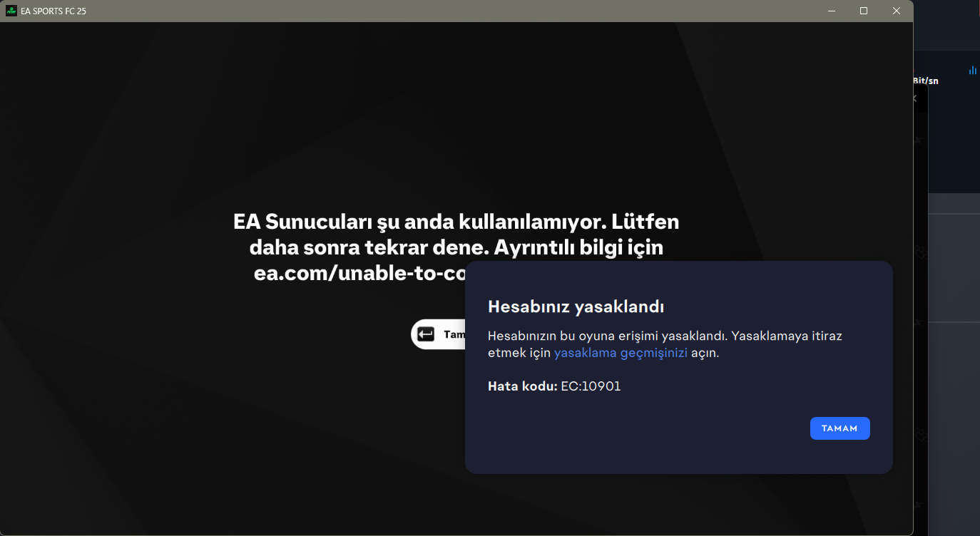Click the TAMAM button in ban dialog

tap(839, 428)
